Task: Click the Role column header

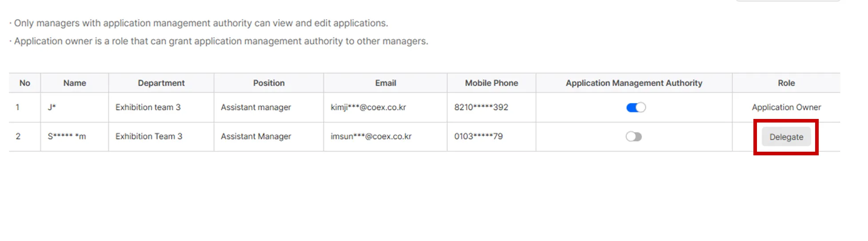Action: click(786, 83)
